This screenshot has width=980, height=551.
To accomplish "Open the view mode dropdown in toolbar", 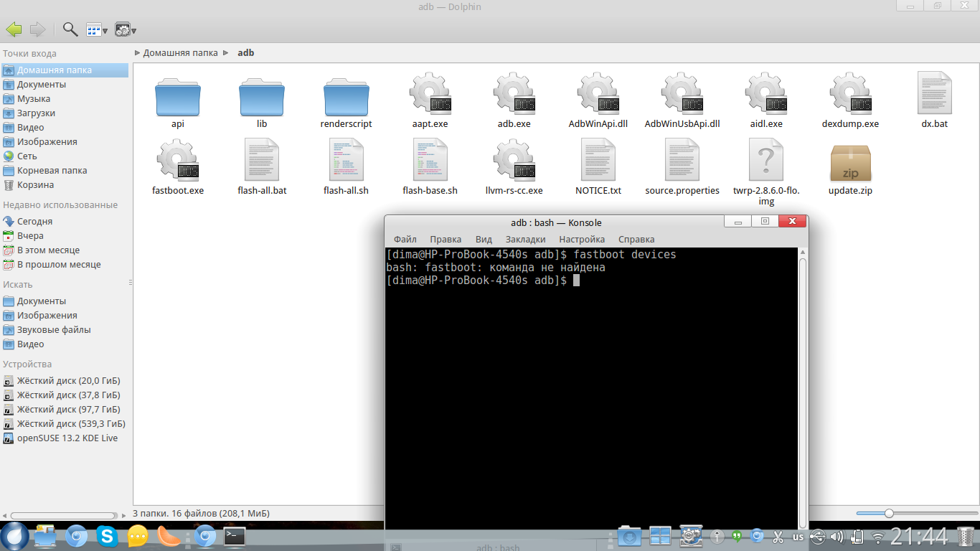I will point(97,29).
